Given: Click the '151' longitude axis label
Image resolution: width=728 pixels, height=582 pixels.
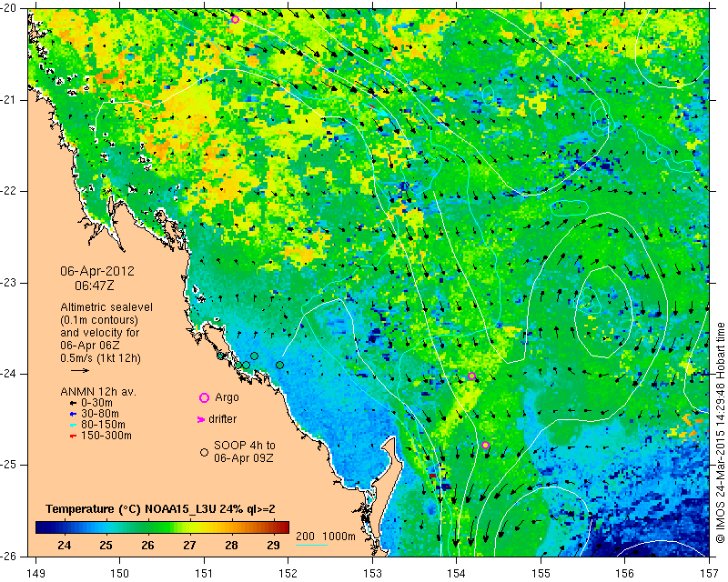Looking at the screenshot, I should click(204, 574).
